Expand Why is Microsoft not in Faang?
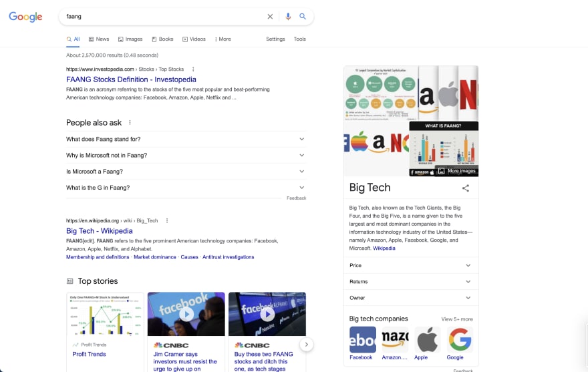The image size is (588, 372). [x=186, y=155]
